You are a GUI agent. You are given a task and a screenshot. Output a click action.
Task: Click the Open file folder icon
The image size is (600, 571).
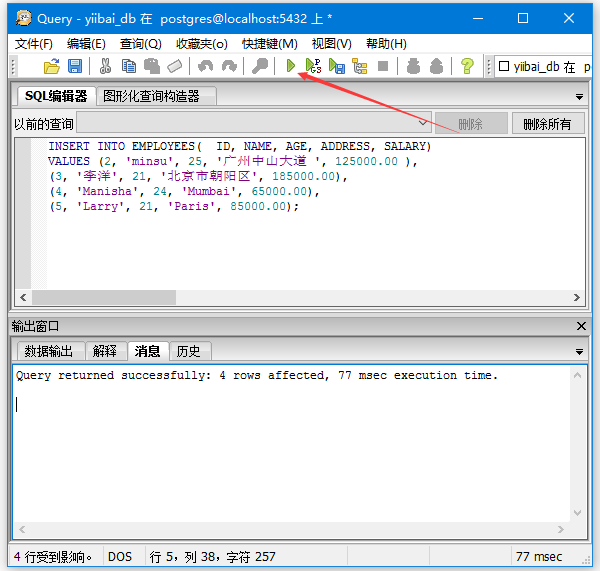coord(52,66)
